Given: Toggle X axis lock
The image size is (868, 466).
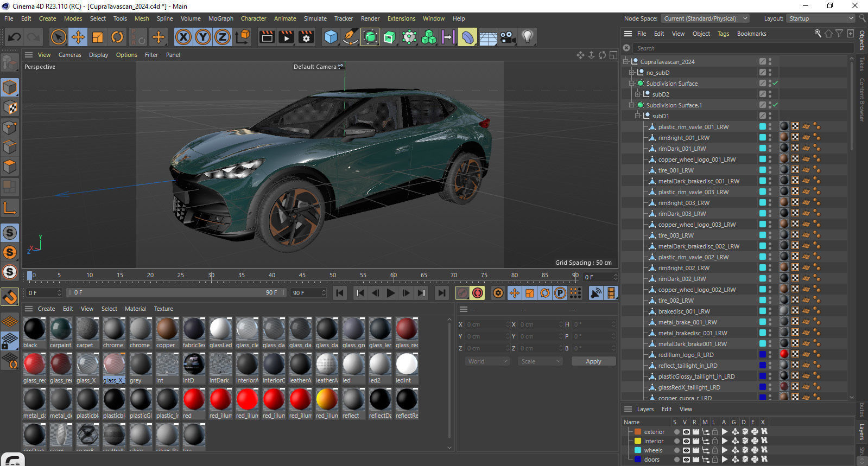Looking at the screenshot, I should point(183,37).
